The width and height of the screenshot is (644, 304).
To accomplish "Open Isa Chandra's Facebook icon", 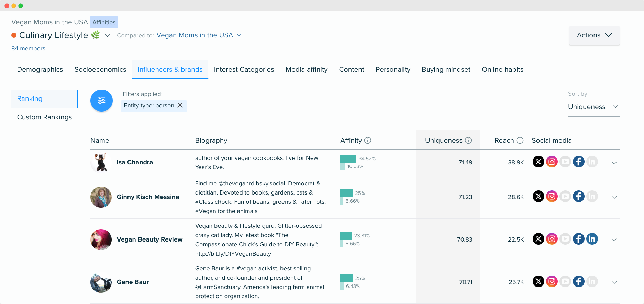I will 579,162.
